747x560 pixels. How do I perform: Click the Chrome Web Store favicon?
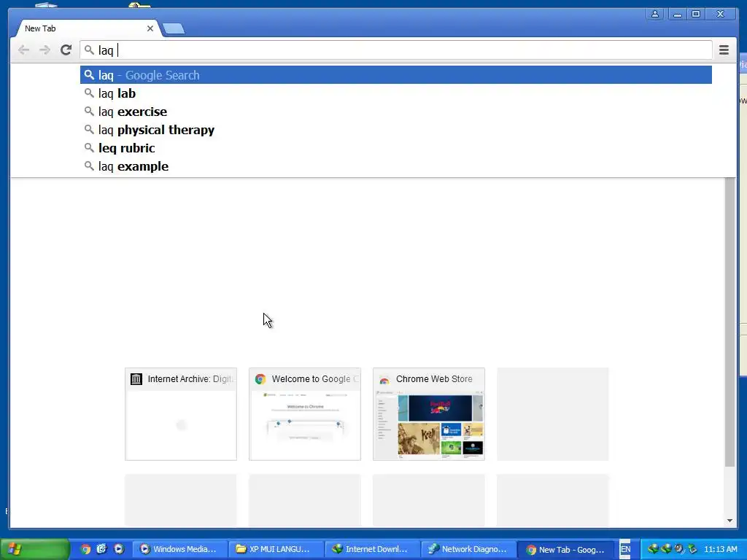pyautogui.click(x=384, y=379)
